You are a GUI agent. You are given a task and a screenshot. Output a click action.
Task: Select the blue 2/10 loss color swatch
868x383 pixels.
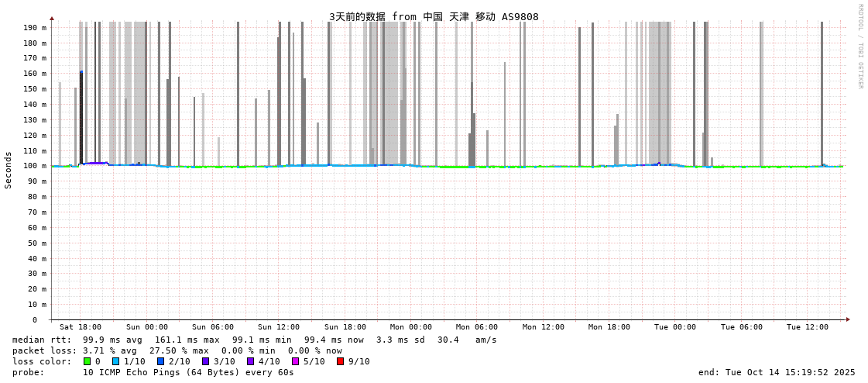(x=161, y=361)
